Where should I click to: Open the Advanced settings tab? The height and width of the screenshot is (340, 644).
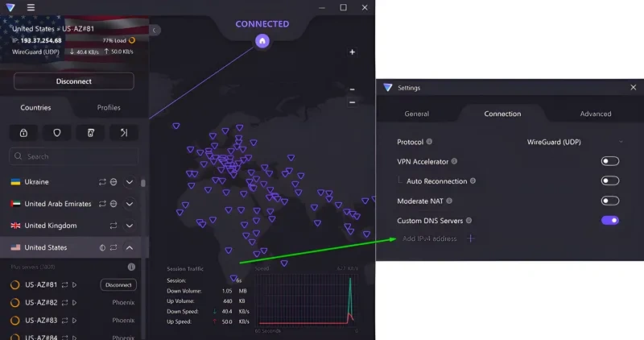[596, 114]
